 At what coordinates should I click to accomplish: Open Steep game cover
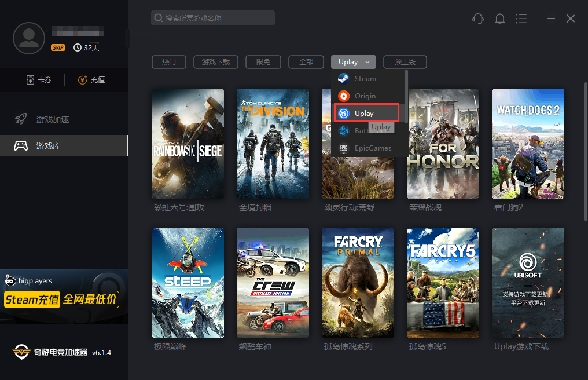[x=188, y=282]
